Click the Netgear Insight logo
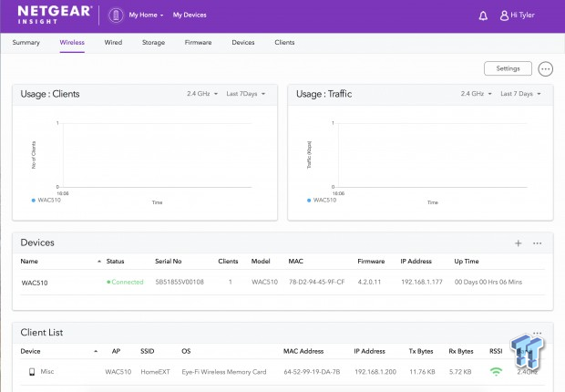The width and height of the screenshot is (565, 392). point(55,15)
